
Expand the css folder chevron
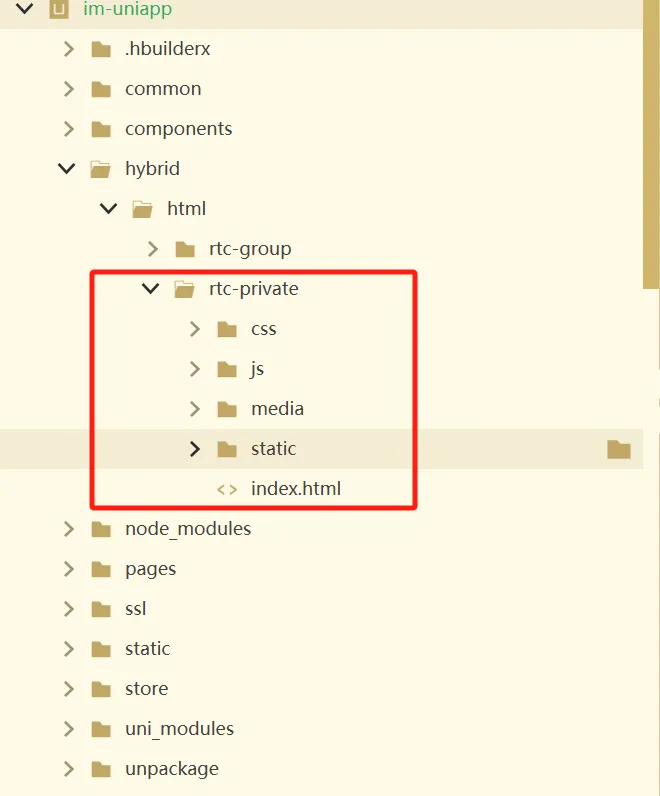195,329
